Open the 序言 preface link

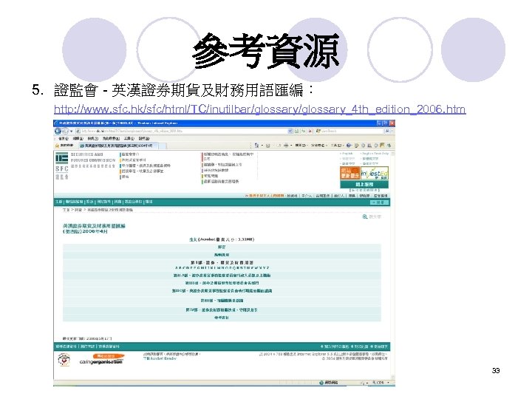click(x=222, y=248)
